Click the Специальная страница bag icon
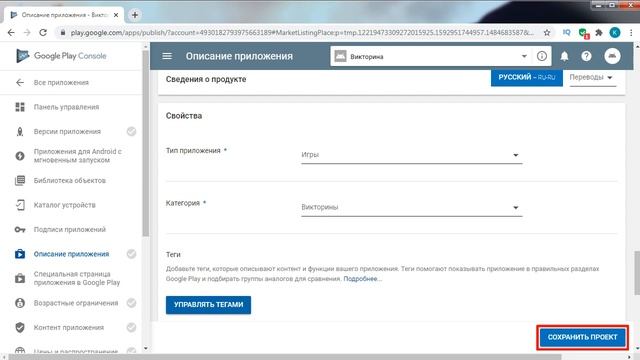The image size is (640, 360). point(20,278)
